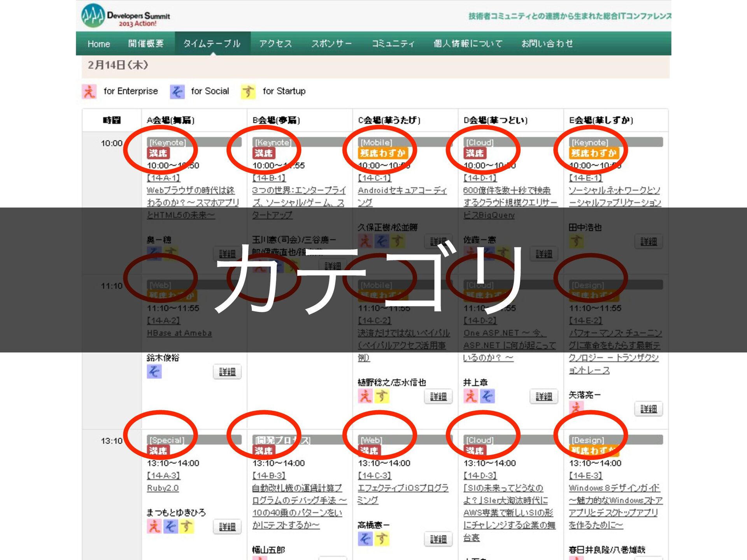Screen dimensions: 747x560
Task: Click the E会場(華しずか) column header
Action: click(601, 120)
